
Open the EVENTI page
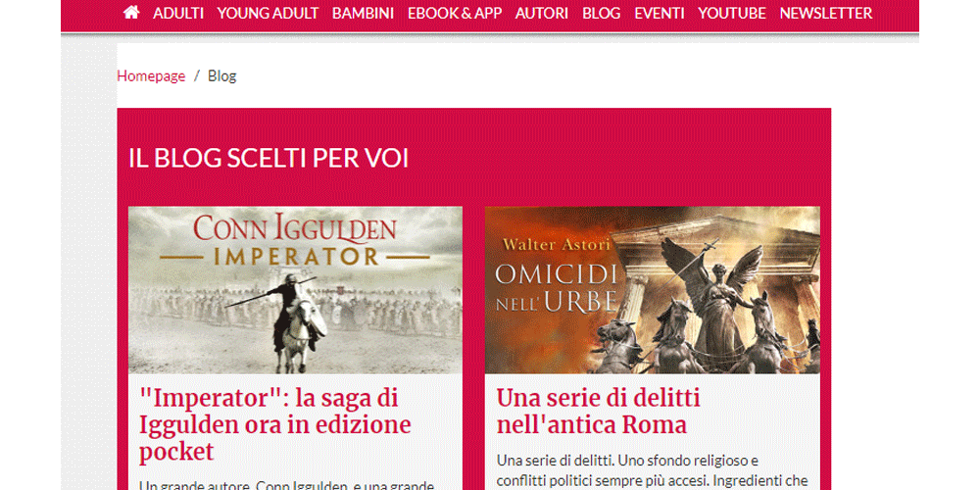point(659,13)
